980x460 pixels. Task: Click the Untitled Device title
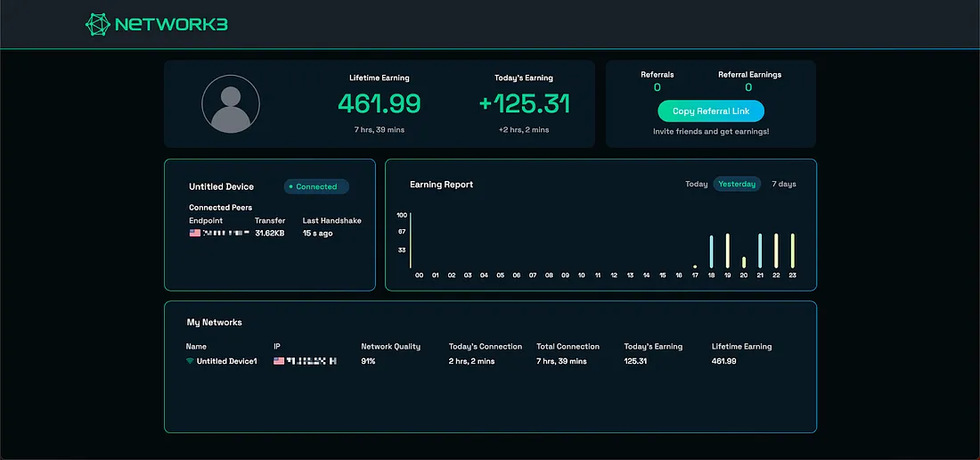point(221,186)
